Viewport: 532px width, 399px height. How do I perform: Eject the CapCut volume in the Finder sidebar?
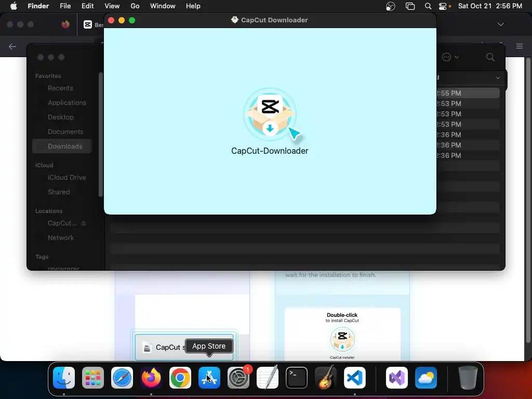pyautogui.click(x=84, y=223)
